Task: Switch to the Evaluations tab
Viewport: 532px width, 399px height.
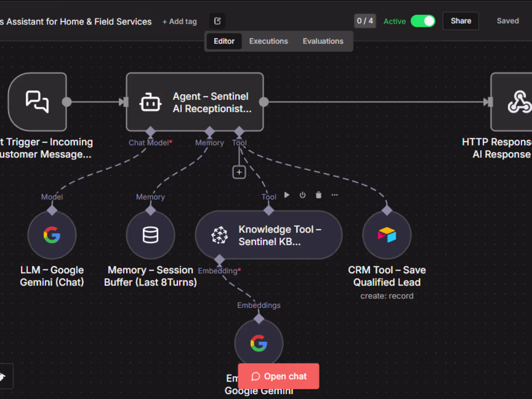Action: coord(323,41)
